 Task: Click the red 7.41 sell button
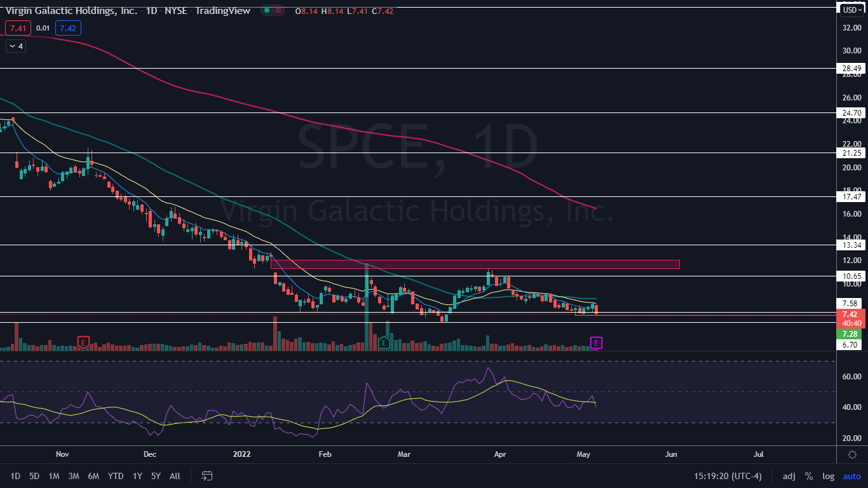pos(18,28)
